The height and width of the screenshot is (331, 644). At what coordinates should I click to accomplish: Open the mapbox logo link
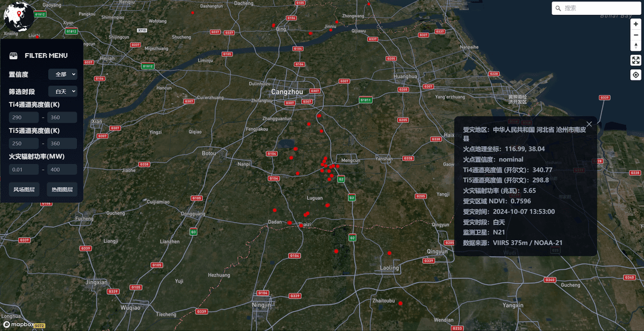[19, 324]
